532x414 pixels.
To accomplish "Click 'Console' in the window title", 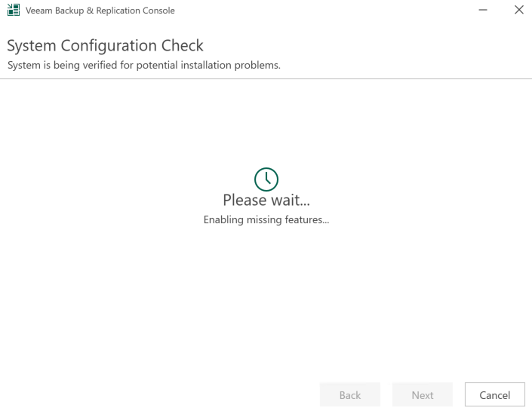I will tap(157, 11).
